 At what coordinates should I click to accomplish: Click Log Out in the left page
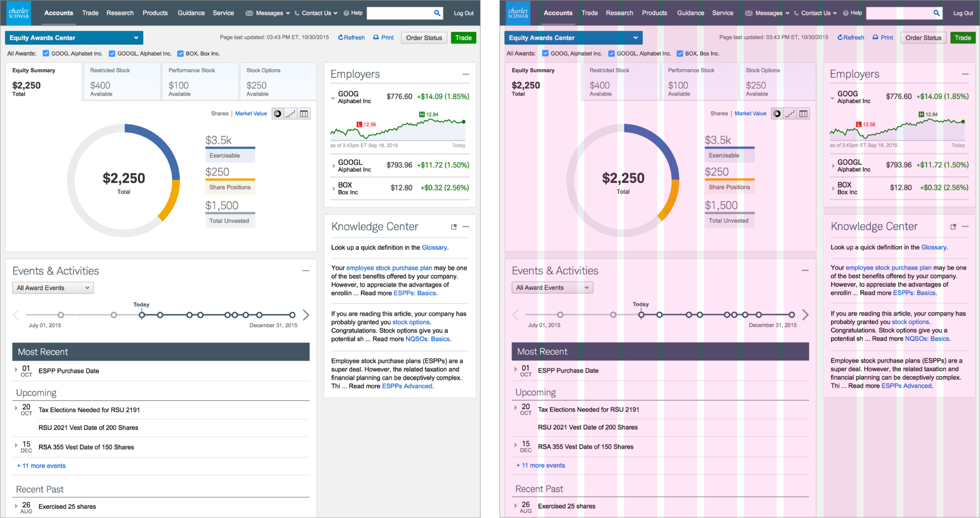[x=464, y=13]
